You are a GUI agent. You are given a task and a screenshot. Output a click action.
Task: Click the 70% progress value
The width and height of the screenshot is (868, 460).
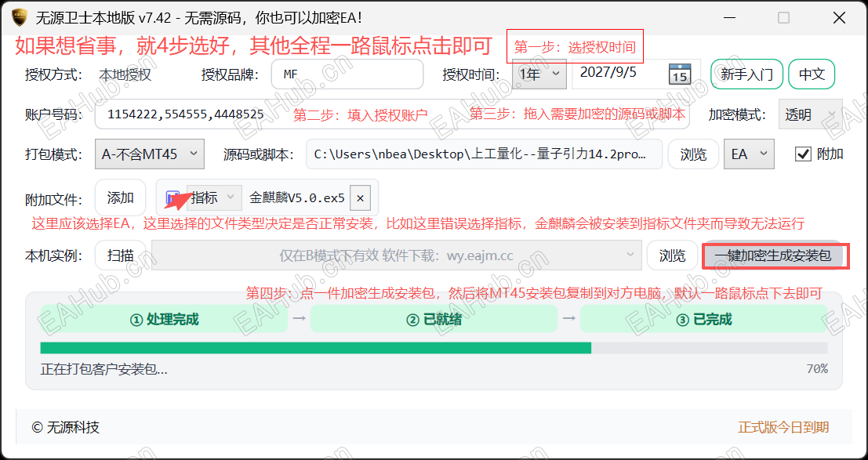817,368
